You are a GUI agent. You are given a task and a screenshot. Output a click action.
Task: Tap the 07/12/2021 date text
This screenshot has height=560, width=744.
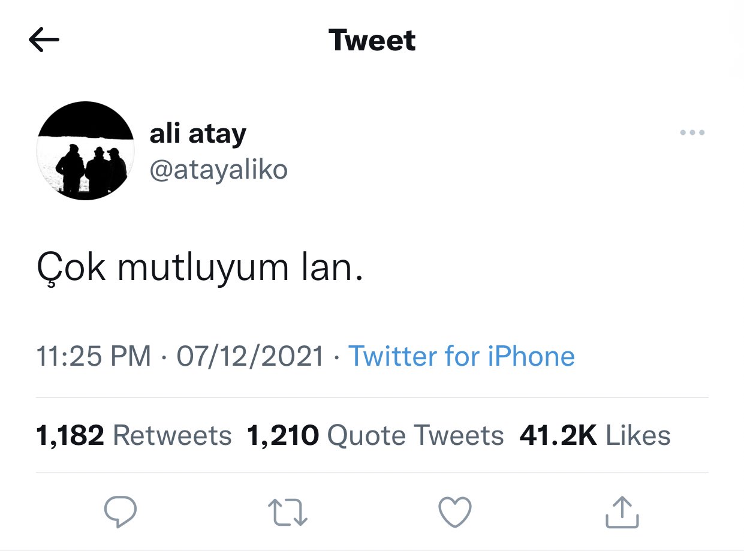250,356
